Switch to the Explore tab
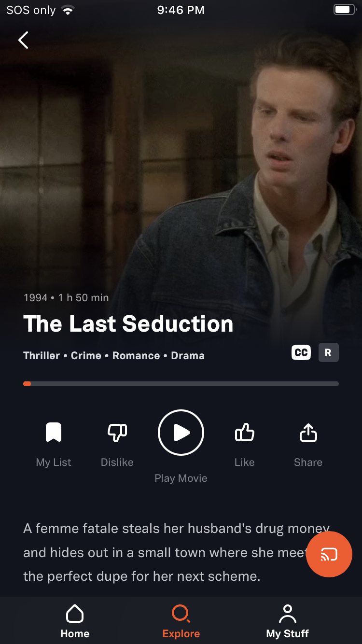This screenshot has width=362, height=644. click(x=181, y=621)
